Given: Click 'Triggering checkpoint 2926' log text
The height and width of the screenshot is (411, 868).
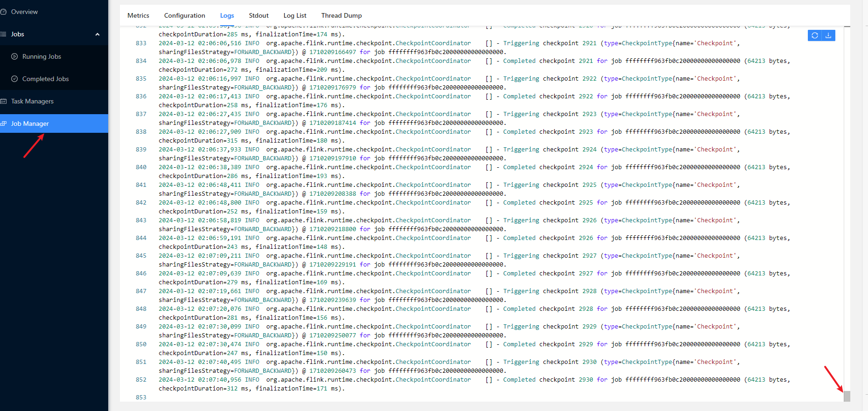Looking at the screenshot, I should (550, 220).
